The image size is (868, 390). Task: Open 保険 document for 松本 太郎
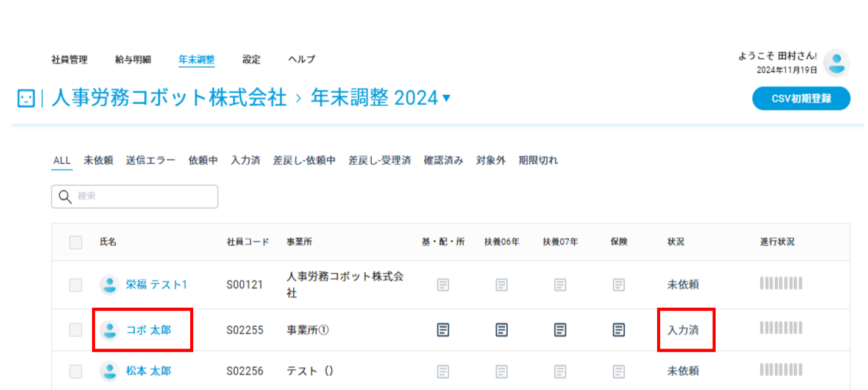pos(619,370)
